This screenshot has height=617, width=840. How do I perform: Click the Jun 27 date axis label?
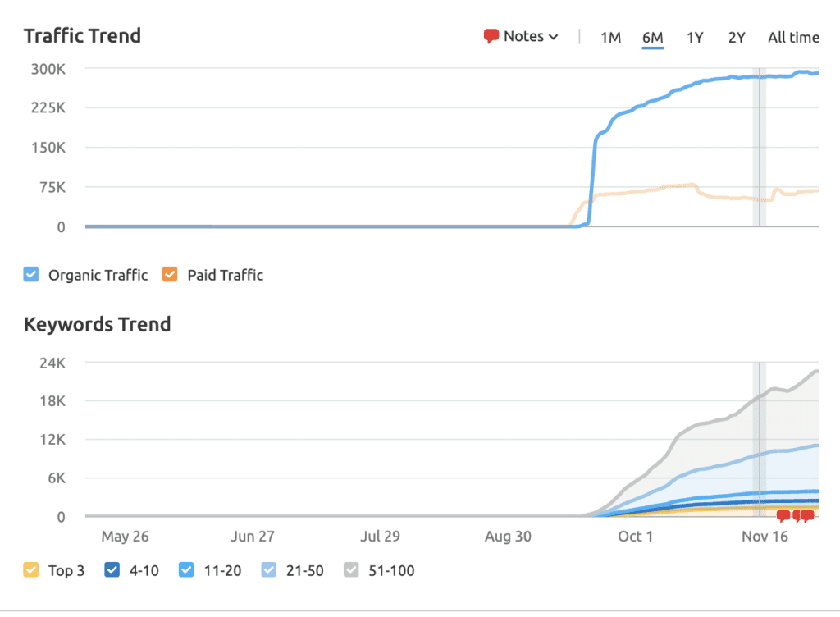pos(253,536)
